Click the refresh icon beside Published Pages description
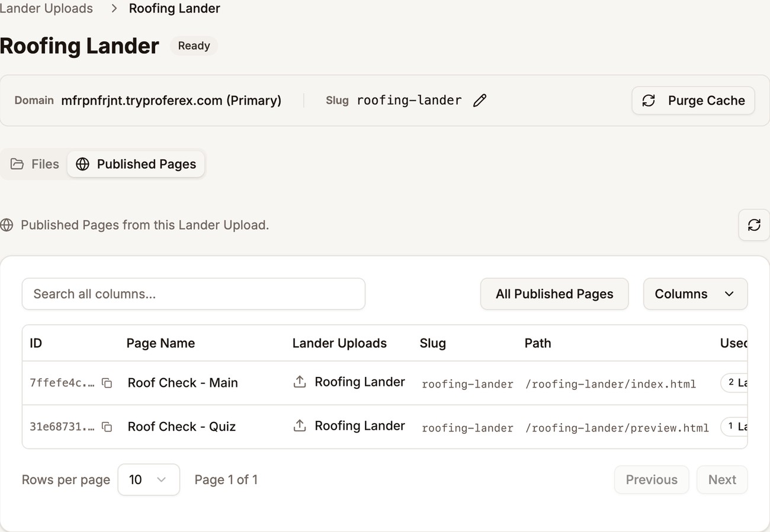Image resolution: width=770 pixels, height=532 pixels. click(x=754, y=225)
